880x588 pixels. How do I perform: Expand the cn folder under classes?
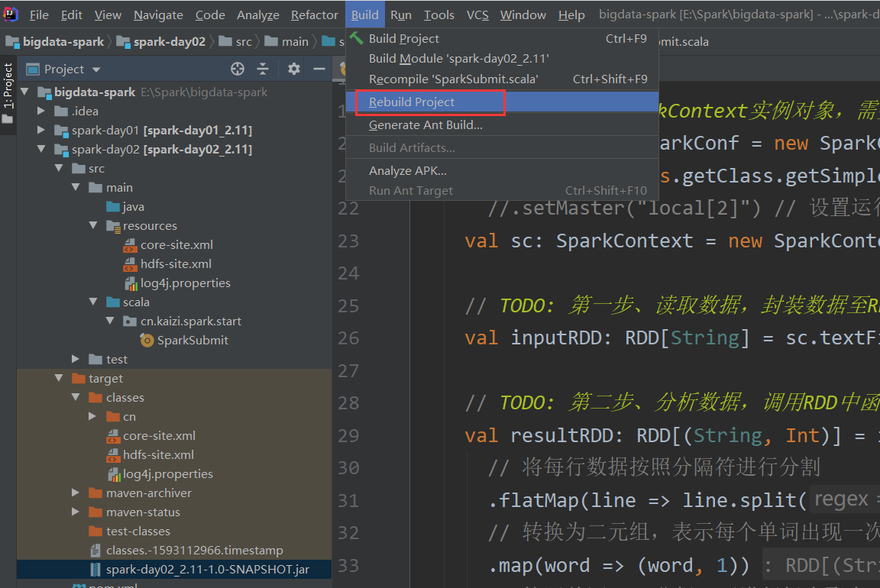tap(93, 416)
